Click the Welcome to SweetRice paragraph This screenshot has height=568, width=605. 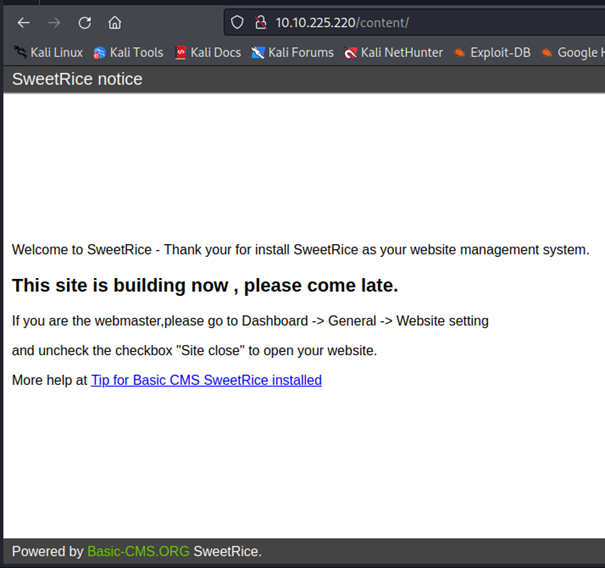(x=300, y=249)
